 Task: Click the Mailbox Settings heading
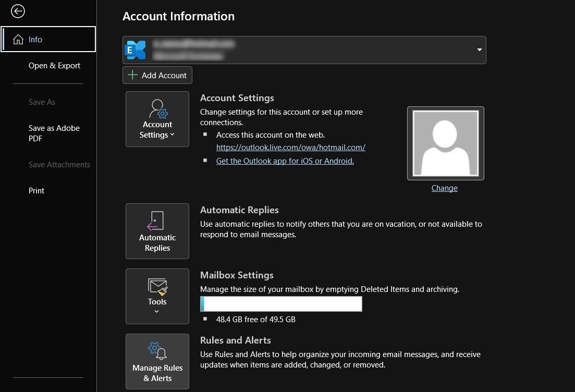click(x=237, y=275)
